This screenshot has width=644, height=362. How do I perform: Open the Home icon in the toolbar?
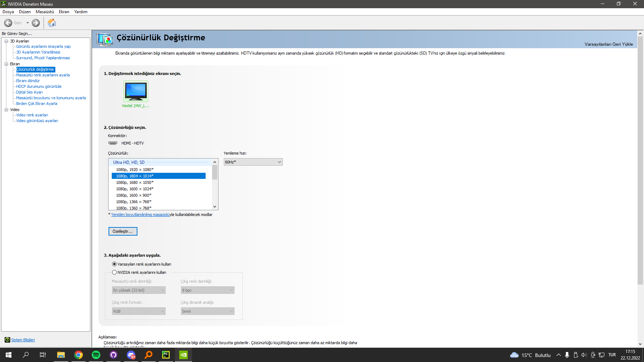point(52,23)
